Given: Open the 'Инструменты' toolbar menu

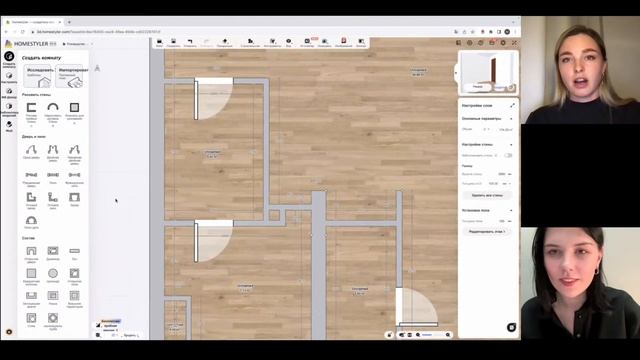Looking at the screenshot, I should pyautogui.click(x=272, y=42).
